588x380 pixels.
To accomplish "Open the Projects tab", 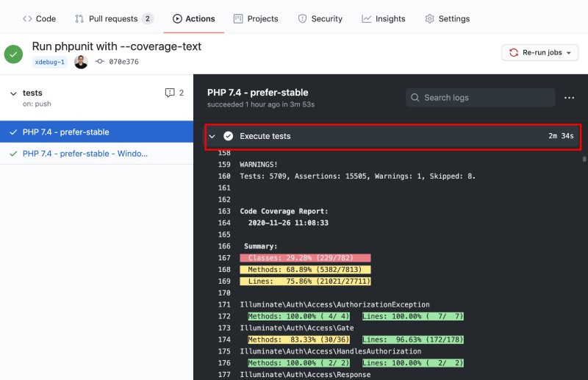I will pos(256,19).
